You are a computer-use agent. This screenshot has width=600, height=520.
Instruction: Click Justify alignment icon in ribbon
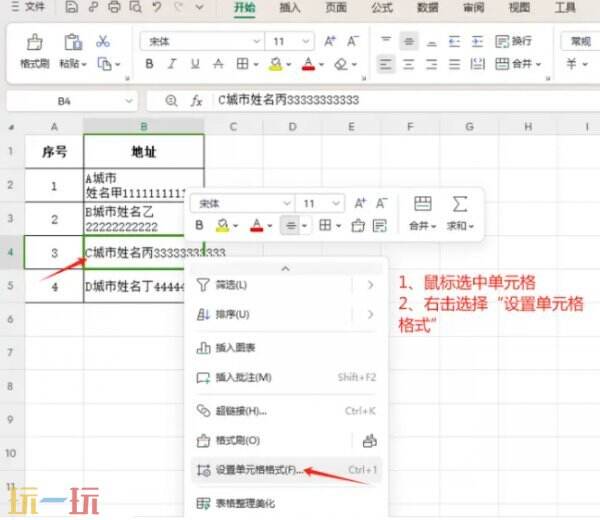pyautogui.click(x=454, y=64)
